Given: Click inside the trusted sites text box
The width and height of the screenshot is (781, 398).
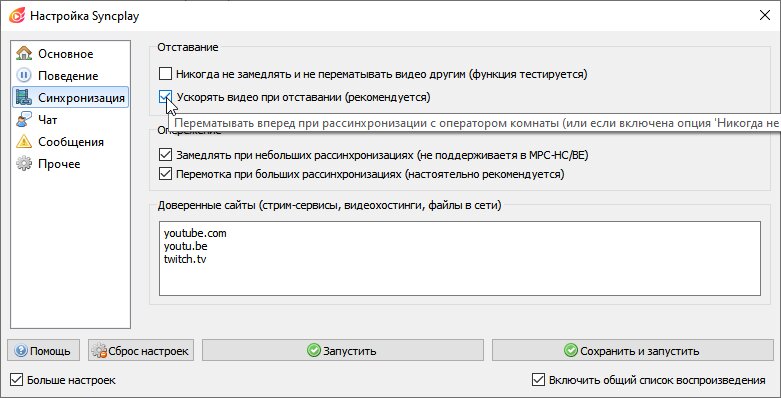Looking at the screenshot, I should [x=460, y=259].
